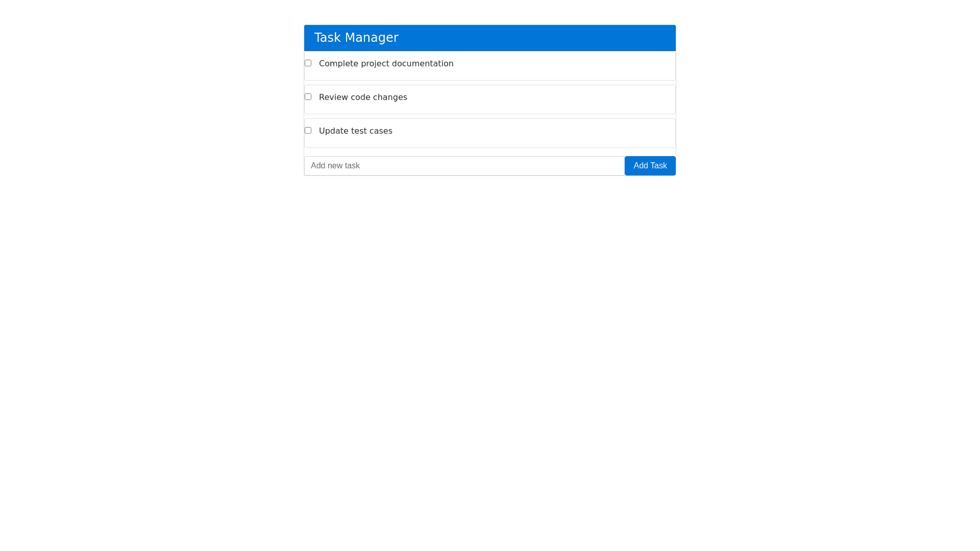The height and width of the screenshot is (551, 980).
Task: Click the Add Task button
Action: [650, 166]
